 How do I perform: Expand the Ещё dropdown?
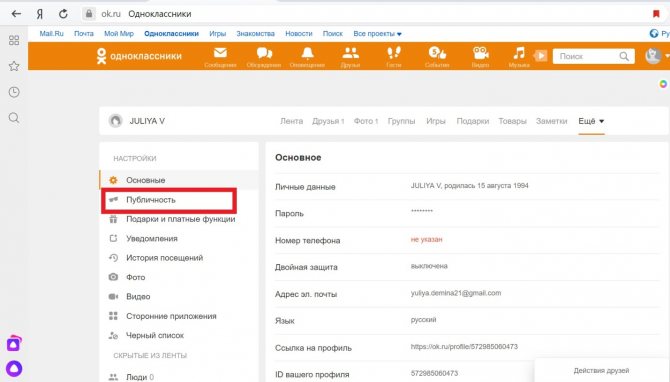click(x=591, y=121)
